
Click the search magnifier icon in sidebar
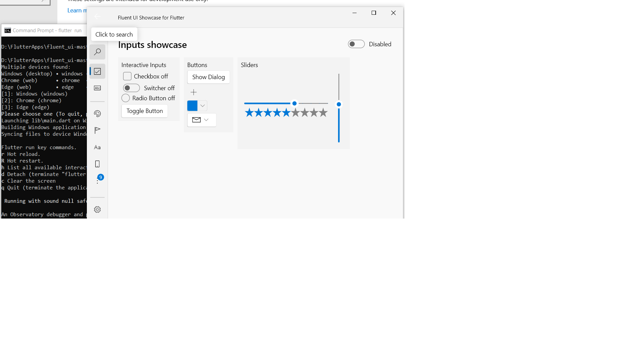click(x=97, y=52)
